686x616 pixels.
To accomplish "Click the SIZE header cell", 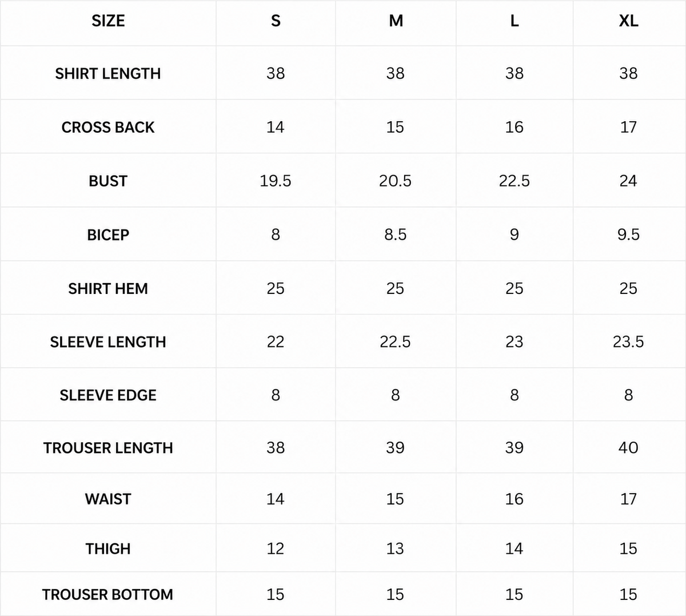I will tap(108, 21).
